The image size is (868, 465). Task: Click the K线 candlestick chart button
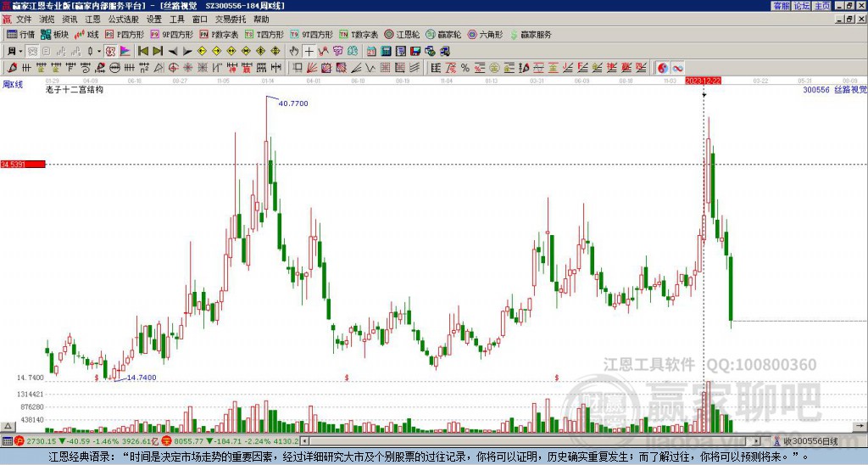(x=87, y=34)
